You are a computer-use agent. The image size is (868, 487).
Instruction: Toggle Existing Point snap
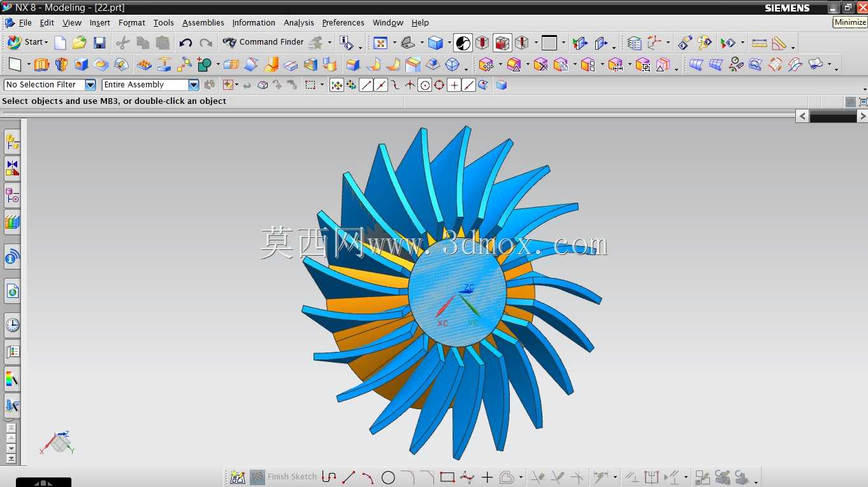454,85
